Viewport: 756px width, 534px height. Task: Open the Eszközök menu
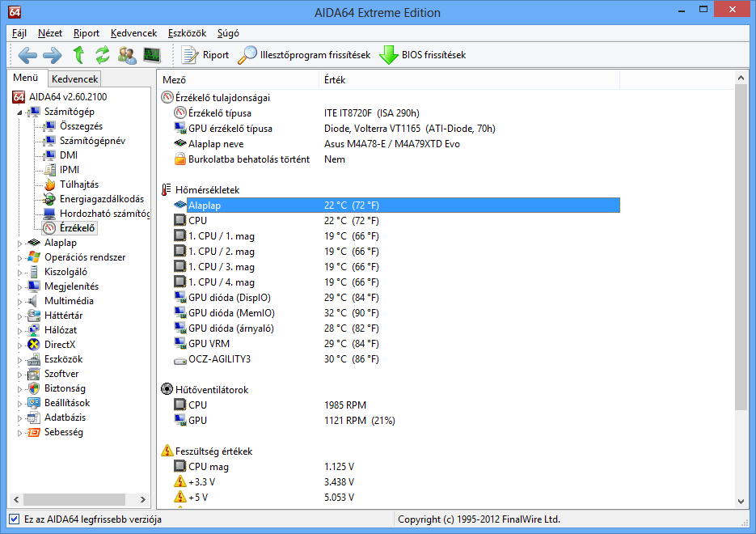(x=187, y=33)
